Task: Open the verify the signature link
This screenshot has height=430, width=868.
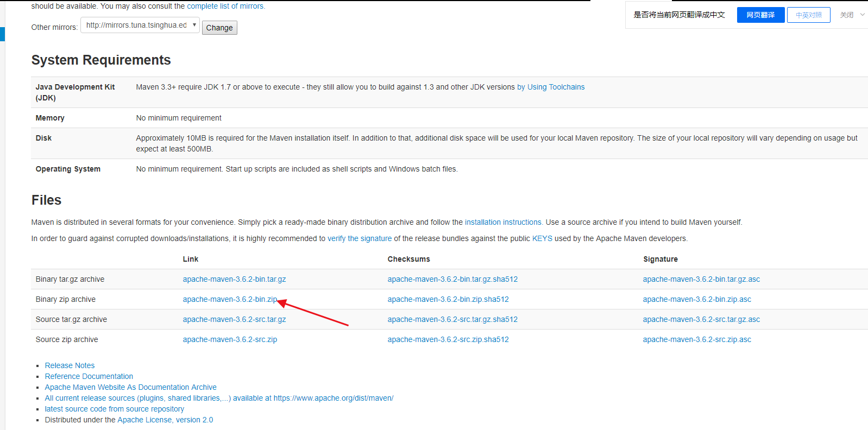Action: [x=360, y=238]
